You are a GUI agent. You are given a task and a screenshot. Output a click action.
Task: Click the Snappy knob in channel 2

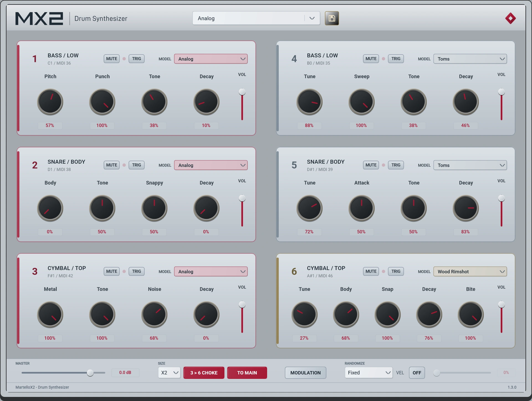[154, 208]
